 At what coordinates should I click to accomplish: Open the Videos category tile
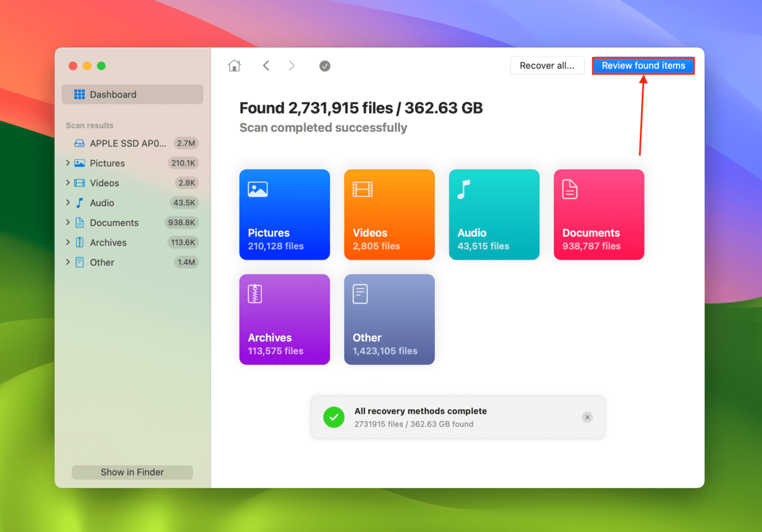click(x=389, y=215)
